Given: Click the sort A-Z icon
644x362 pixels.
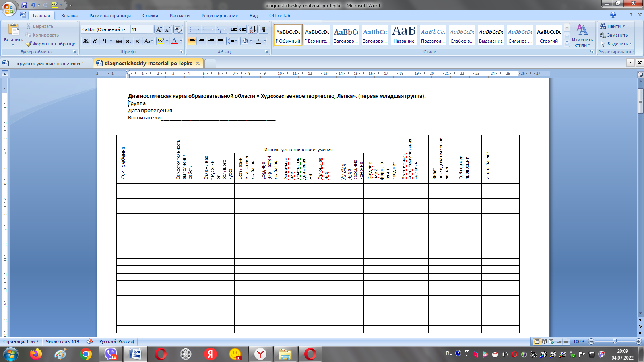Looking at the screenshot, I should [x=252, y=29].
